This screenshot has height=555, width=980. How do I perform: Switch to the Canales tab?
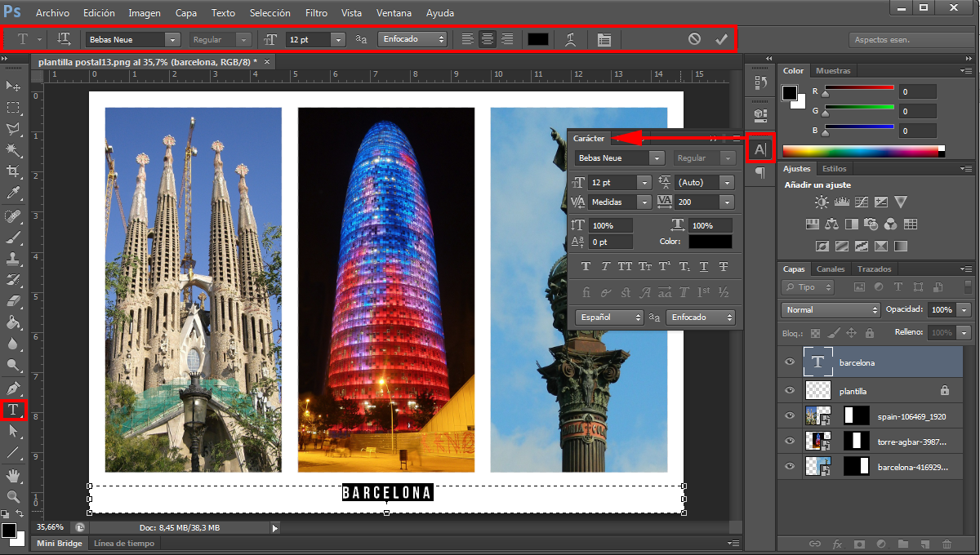(x=830, y=269)
